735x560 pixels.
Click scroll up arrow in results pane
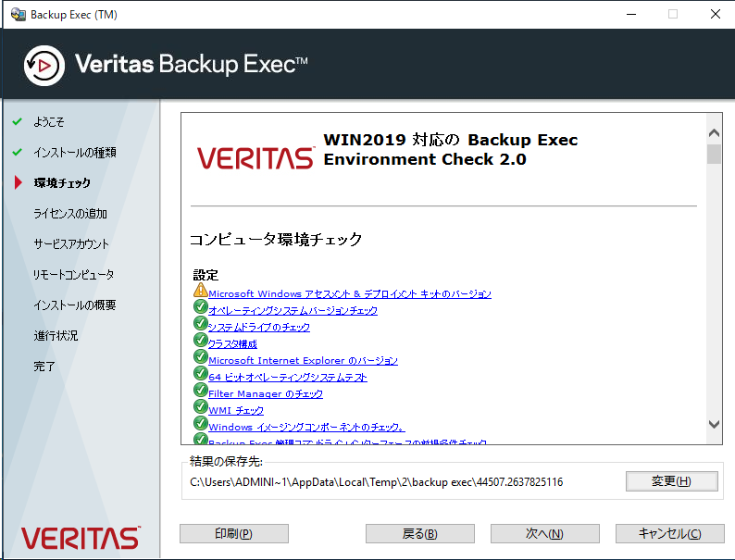pos(714,133)
